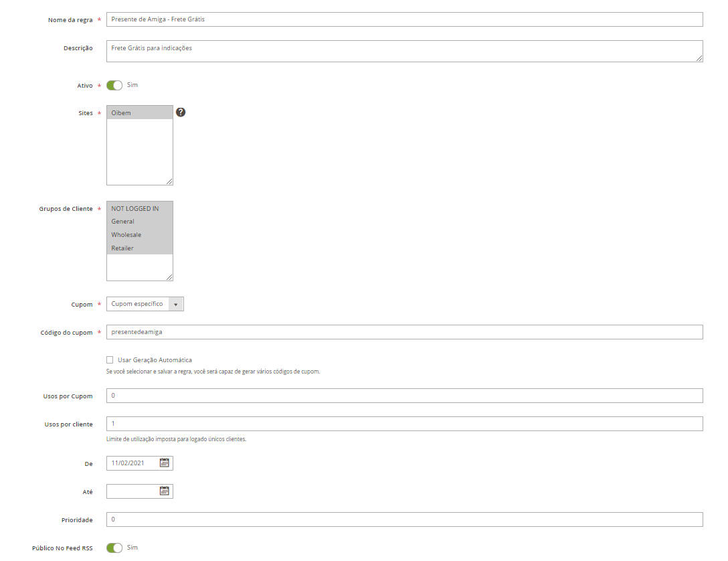
Task: Click the Usos por Cupom field
Action: tap(404, 396)
